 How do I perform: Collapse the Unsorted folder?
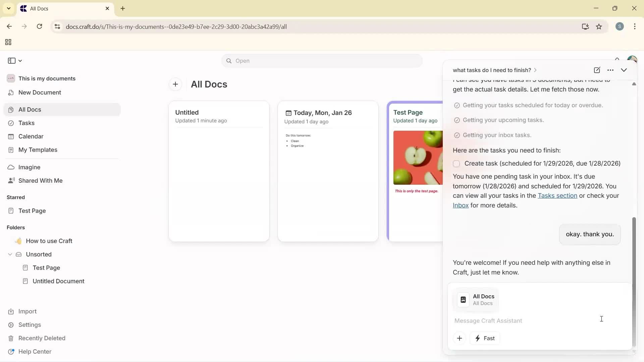[x=10, y=254]
